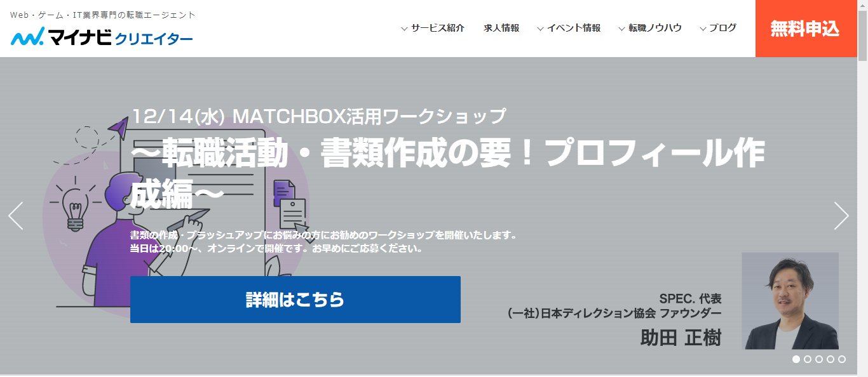
Task: Select the fourth carousel indicator dot
Action: tap(831, 359)
